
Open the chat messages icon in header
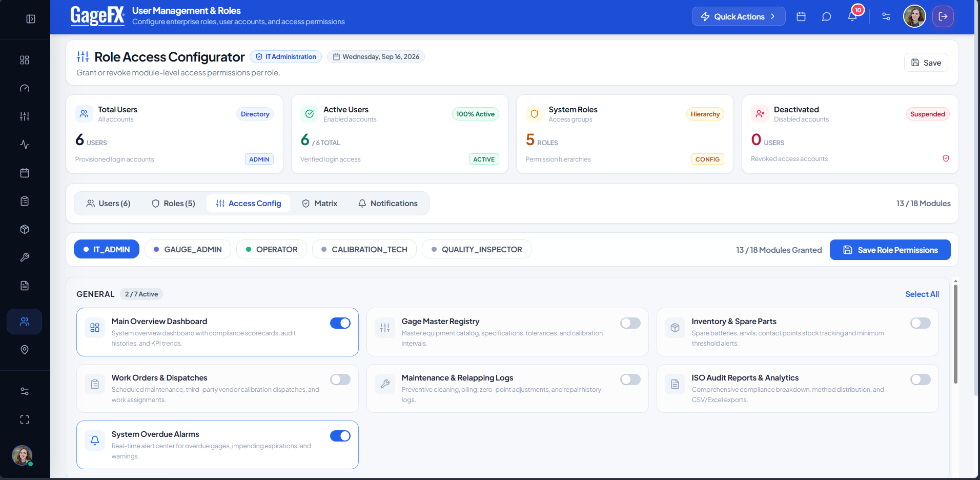(x=826, y=16)
